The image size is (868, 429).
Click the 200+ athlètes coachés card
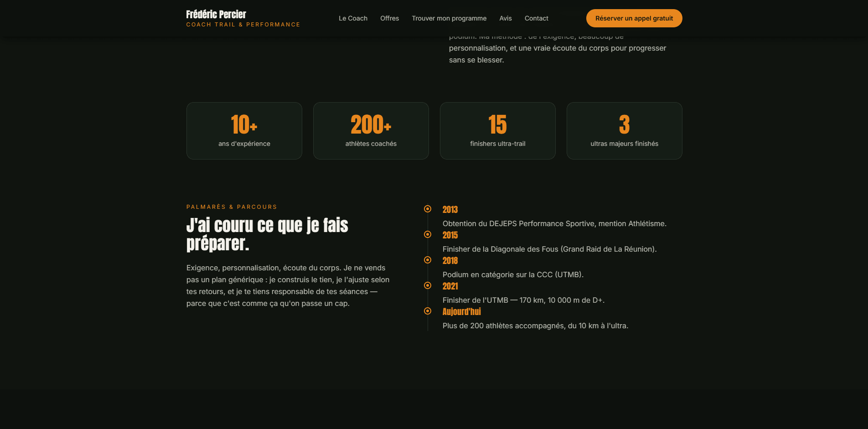pyautogui.click(x=371, y=131)
